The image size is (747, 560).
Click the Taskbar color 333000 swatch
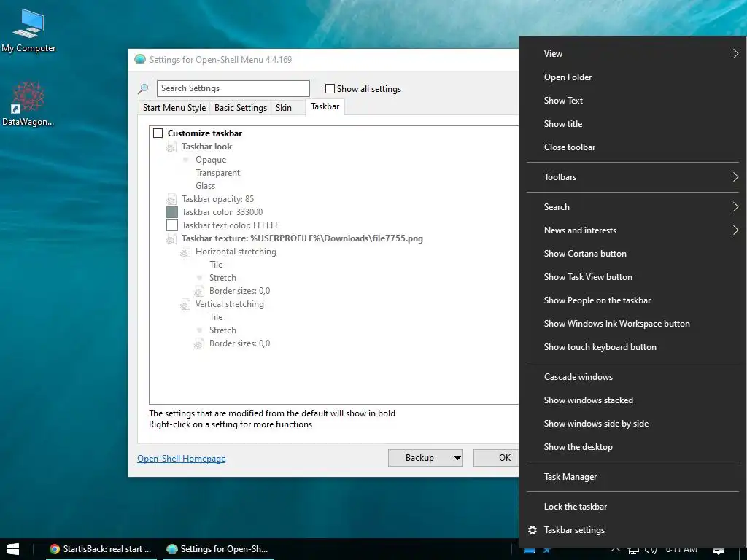pos(172,212)
